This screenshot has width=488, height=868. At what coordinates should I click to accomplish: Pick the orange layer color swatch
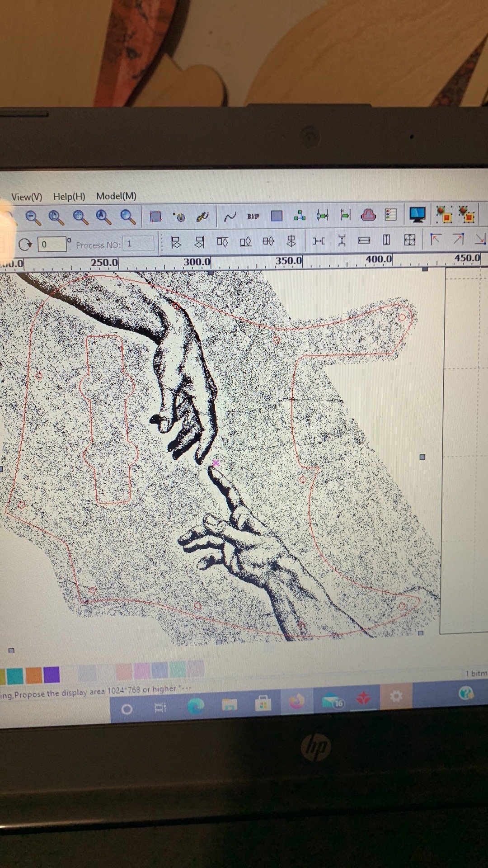pos(34,675)
